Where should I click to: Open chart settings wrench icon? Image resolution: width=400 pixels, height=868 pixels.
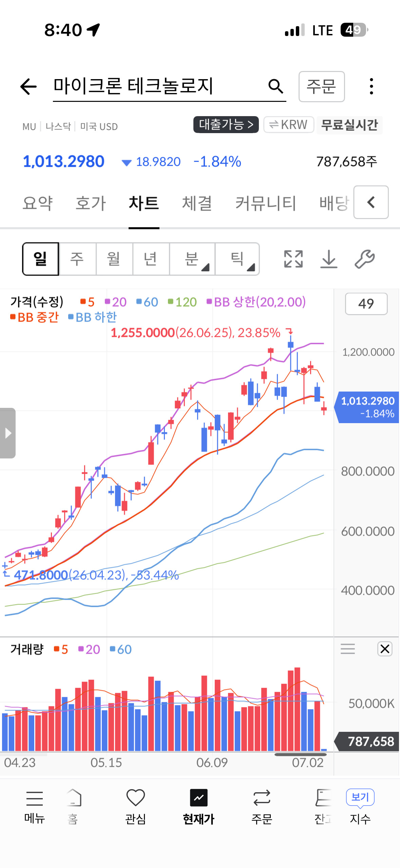(365, 259)
